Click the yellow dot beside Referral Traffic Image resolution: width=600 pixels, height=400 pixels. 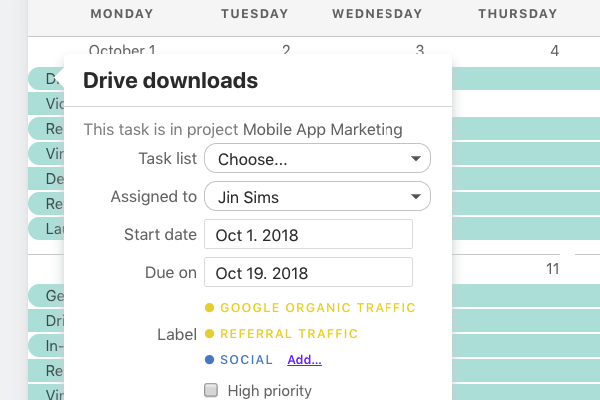(x=209, y=333)
